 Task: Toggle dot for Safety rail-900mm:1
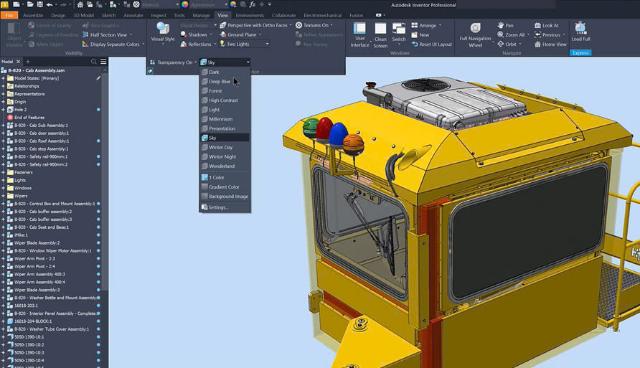click(98, 157)
